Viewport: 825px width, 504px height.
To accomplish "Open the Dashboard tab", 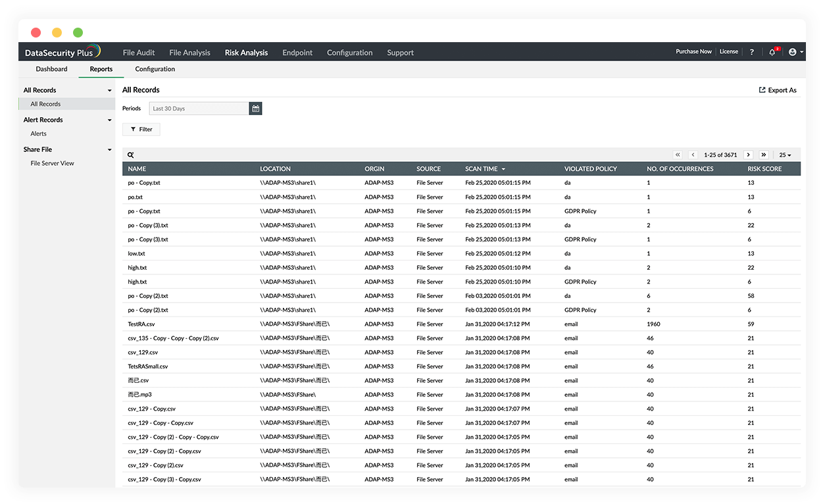I will pyautogui.click(x=51, y=68).
